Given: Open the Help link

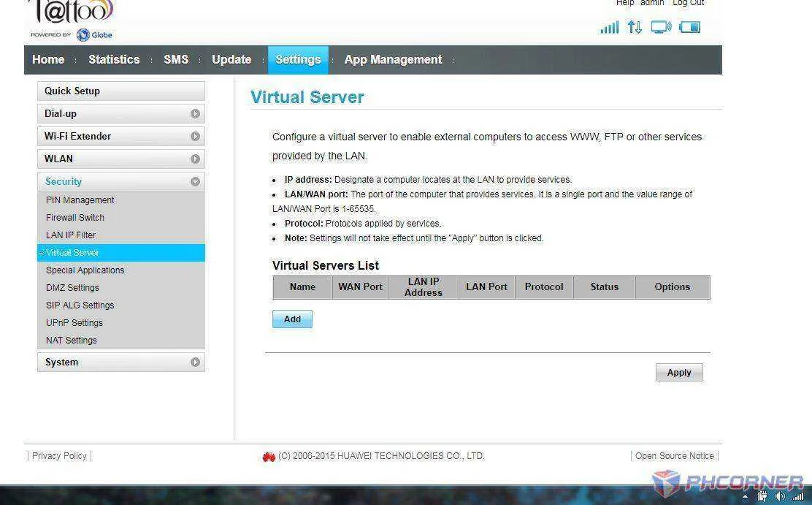Looking at the screenshot, I should (x=624, y=3).
